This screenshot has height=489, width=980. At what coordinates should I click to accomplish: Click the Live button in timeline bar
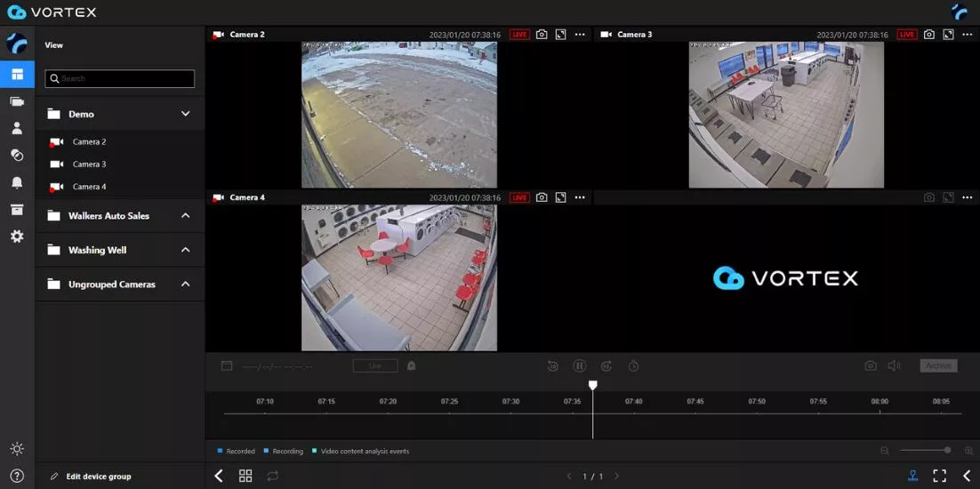tap(375, 366)
